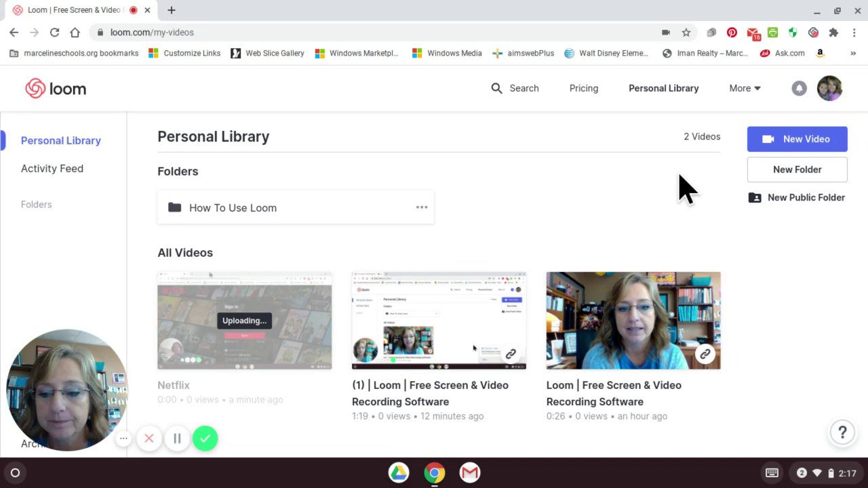This screenshot has height=488, width=868.
Task: Click the Loom logo
Action: coord(56,89)
